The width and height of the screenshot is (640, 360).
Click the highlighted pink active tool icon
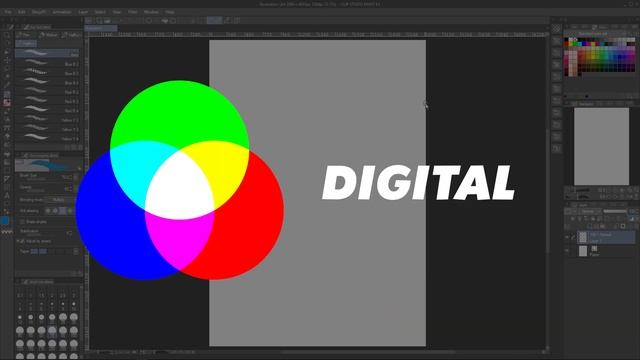pyautogui.click(x=7, y=102)
